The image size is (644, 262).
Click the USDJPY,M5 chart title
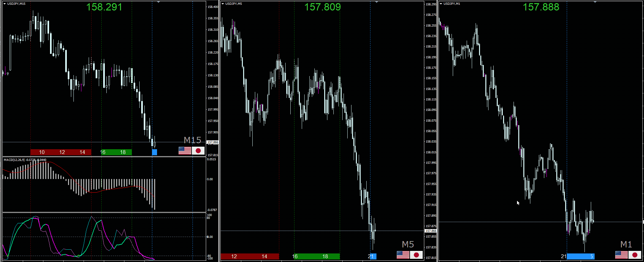click(234, 4)
